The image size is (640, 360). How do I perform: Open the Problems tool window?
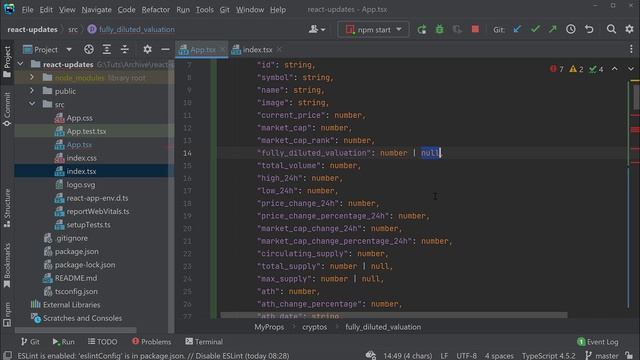pyautogui.click(x=151, y=342)
